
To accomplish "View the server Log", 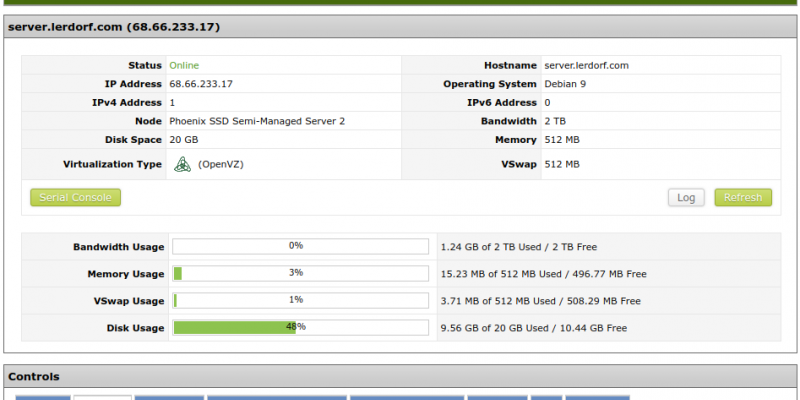I will tap(686, 197).
